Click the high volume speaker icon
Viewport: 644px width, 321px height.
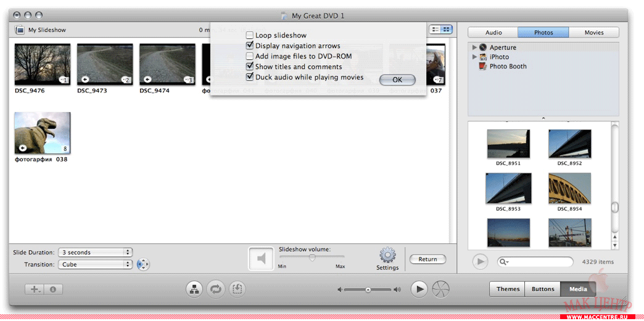tap(397, 290)
